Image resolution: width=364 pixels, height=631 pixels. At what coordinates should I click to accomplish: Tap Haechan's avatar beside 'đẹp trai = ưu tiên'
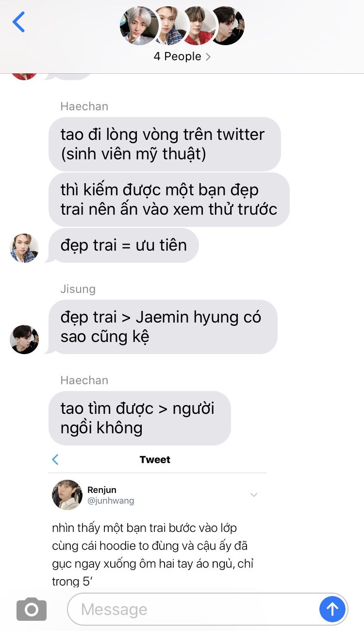tap(24, 248)
